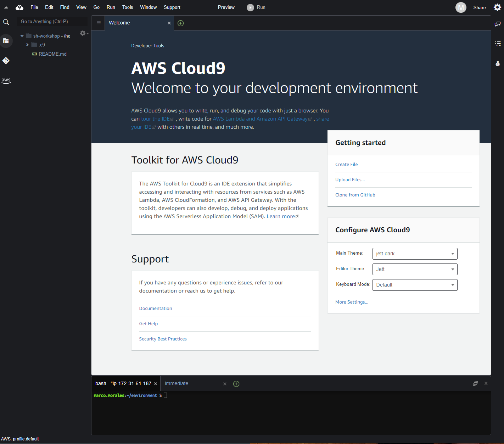The image size is (504, 444).
Task: Add a new terminal tab
Action: tap(236, 384)
